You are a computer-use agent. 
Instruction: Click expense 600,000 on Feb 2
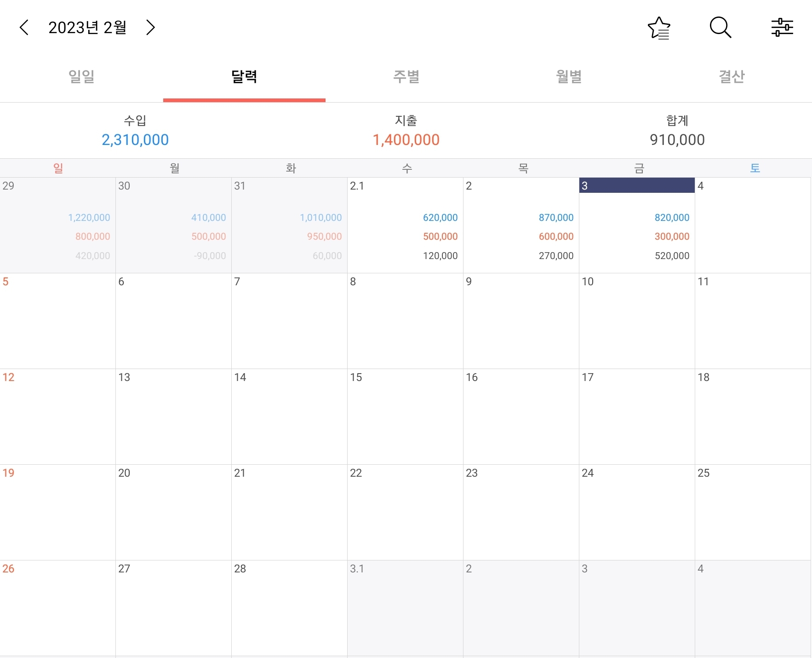pos(556,237)
